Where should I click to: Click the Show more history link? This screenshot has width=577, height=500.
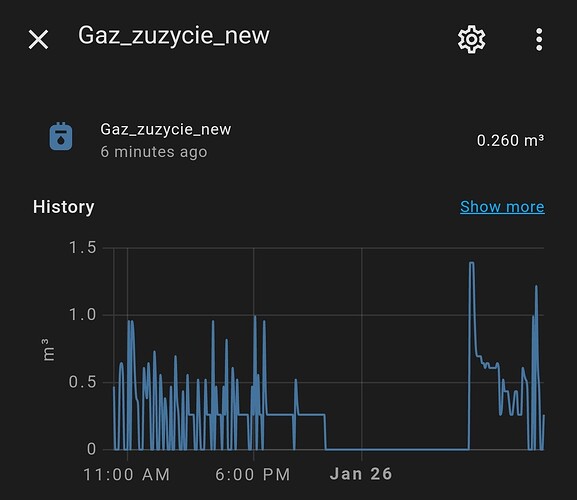[x=502, y=207]
